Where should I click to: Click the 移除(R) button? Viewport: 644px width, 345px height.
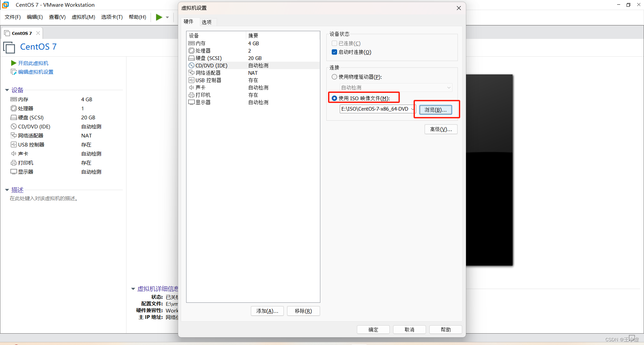coord(304,311)
